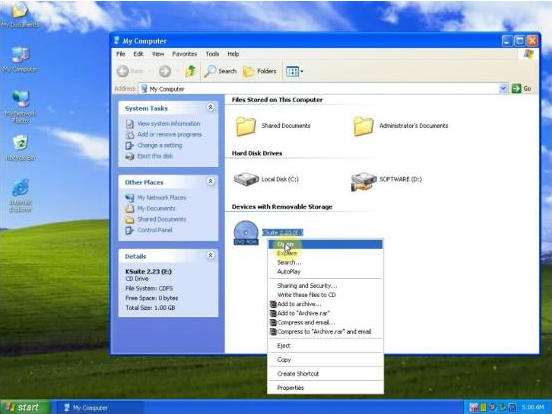Choose Compress to "Archive.rar" and email

325,331
